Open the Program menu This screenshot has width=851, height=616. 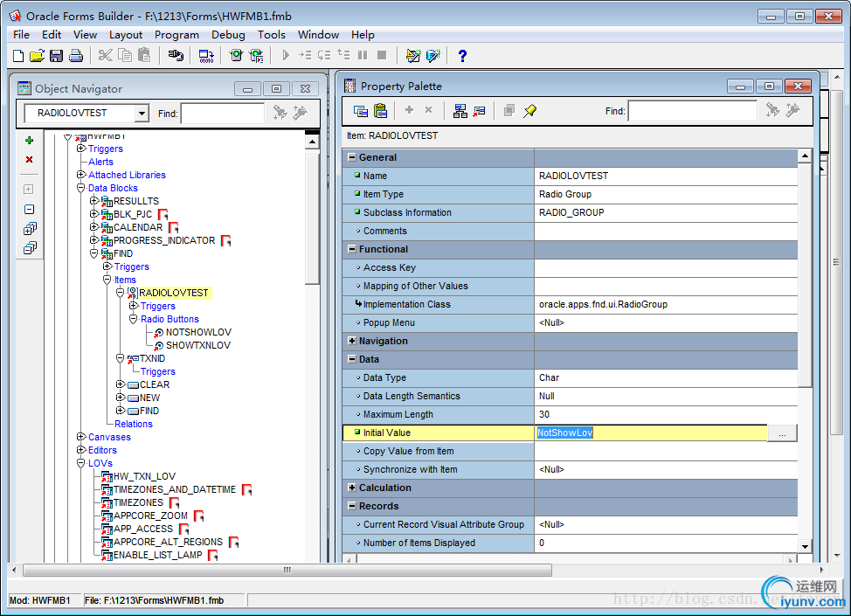176,35
